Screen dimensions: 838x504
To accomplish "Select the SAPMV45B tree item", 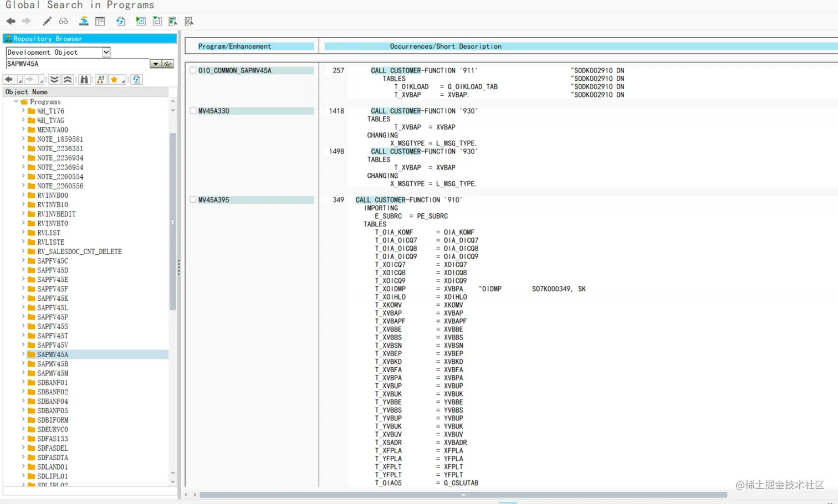I will click(x=53, y=364).
